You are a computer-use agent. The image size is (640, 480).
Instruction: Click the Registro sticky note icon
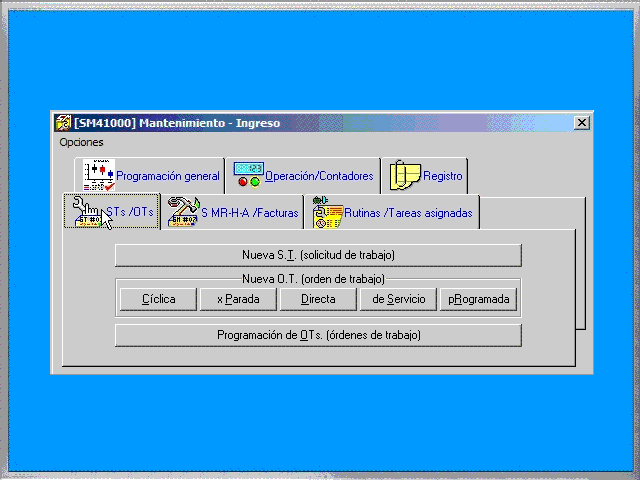(x=405, y=175)
